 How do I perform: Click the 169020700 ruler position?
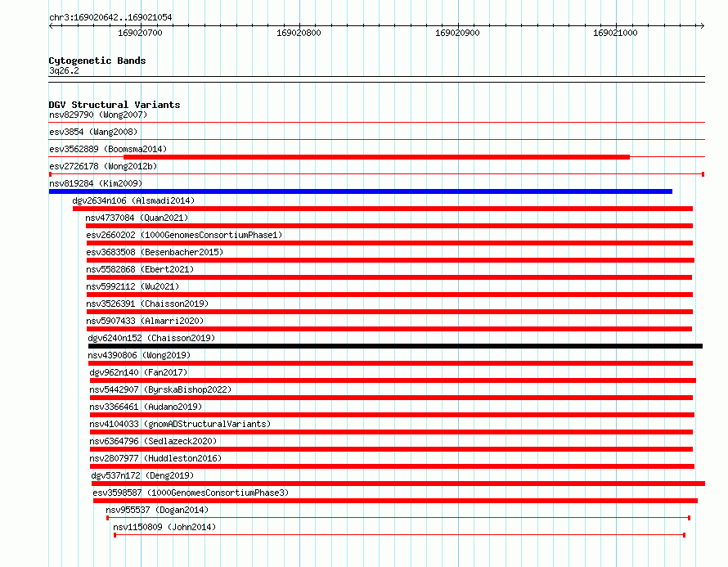pyautogui.click(x=140, y=33)
